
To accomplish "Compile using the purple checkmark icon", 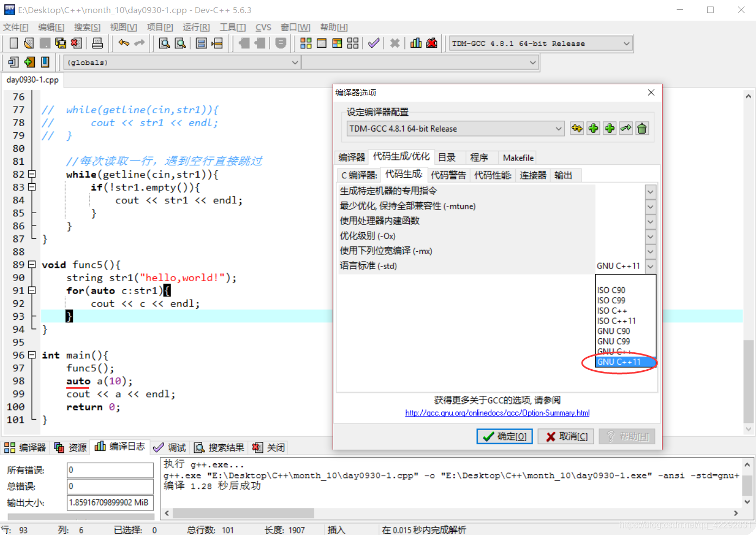I will tap(373, 43).
